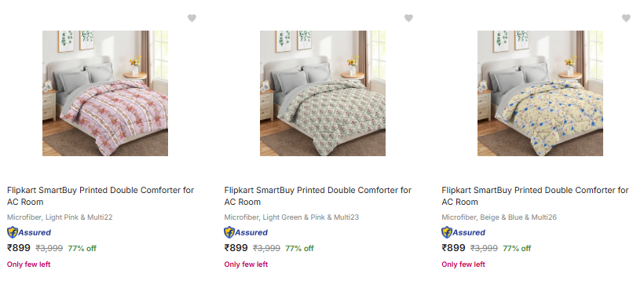
Task: Click the Assured badge on Beige & Blue comforter
Action: tap(463, 232)
